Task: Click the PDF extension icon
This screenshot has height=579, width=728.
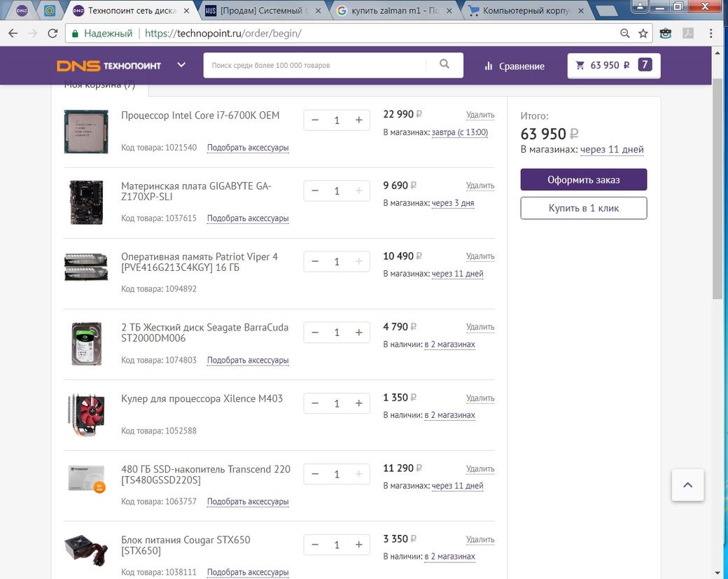Action: [x=688, y=34]
